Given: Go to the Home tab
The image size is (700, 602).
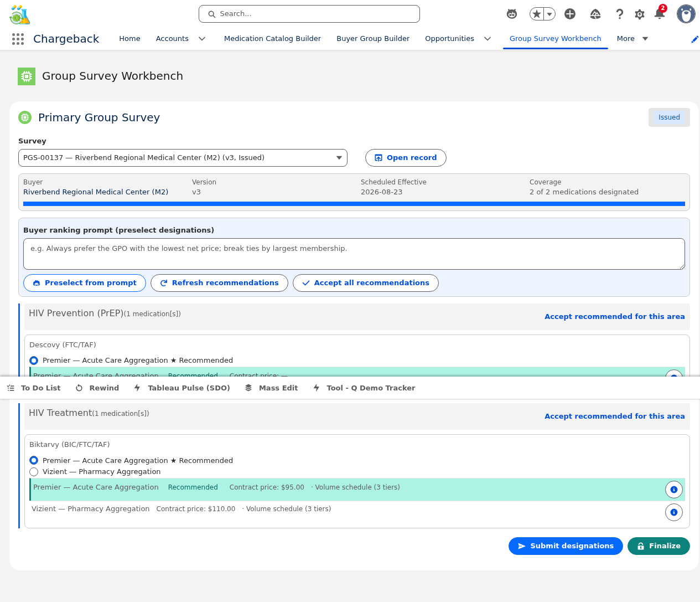Looking at the screenshot, I should point(129,39).
